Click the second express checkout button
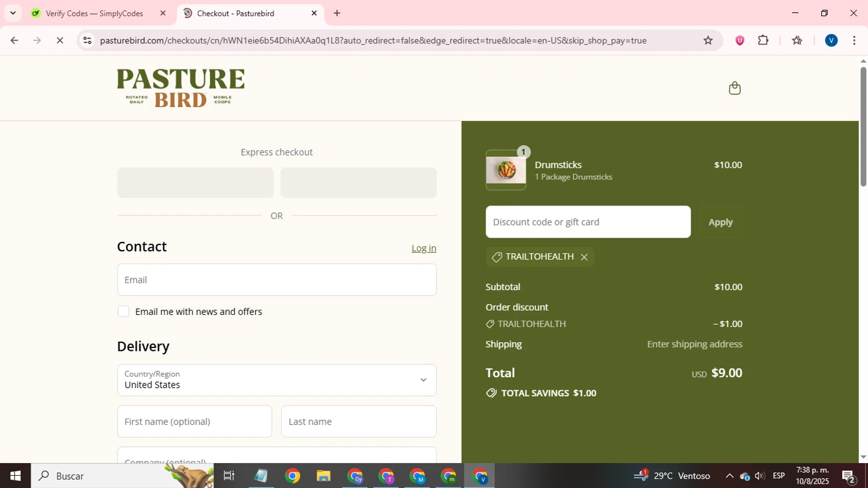The image size is (868, 488). tap(358, 183)
